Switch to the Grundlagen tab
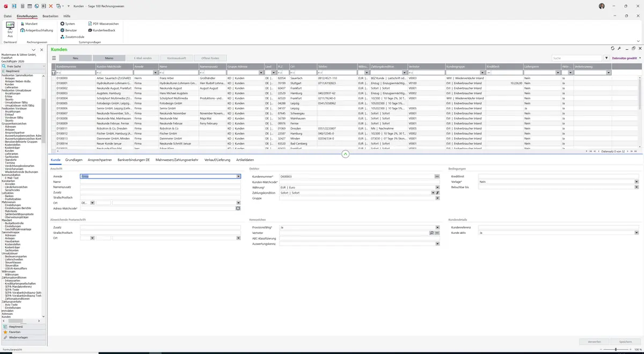Screen dimensions: 644x354 coord(74,160)
